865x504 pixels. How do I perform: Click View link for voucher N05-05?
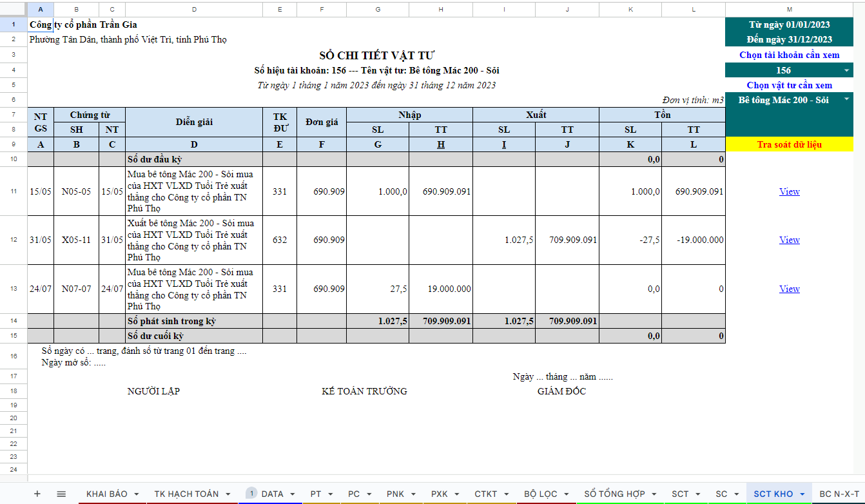point(789,191)
